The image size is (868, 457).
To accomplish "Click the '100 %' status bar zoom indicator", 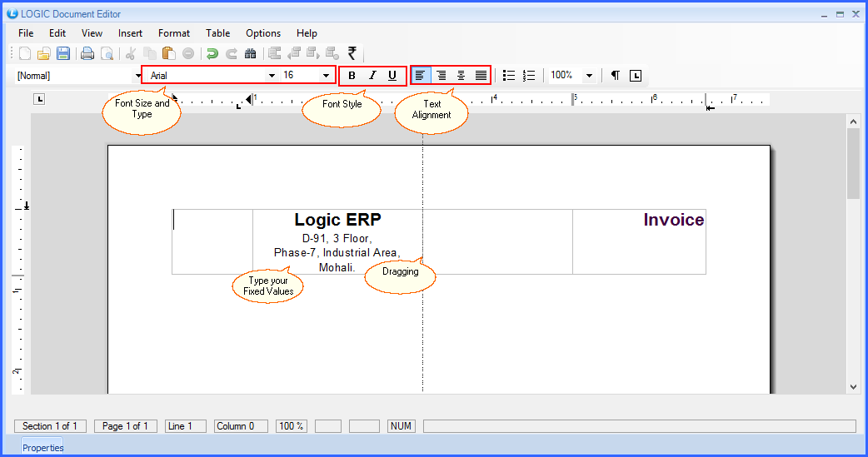I will click(x=292, y=426).
